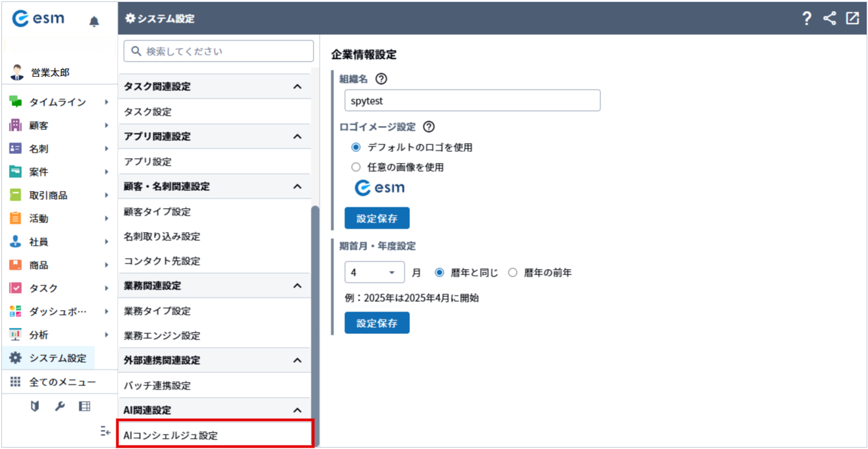
Task: Select 任意の画像を使用 radio button
Action: 355,166
